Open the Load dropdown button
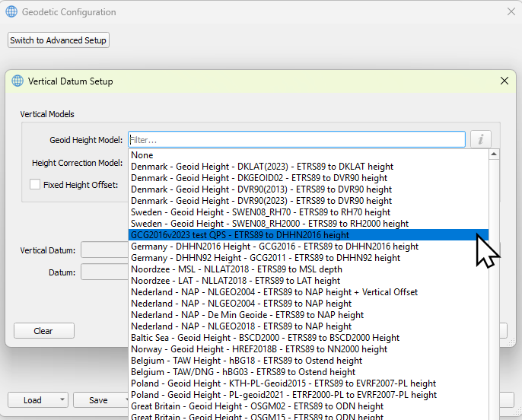 [x=59, y=400]
